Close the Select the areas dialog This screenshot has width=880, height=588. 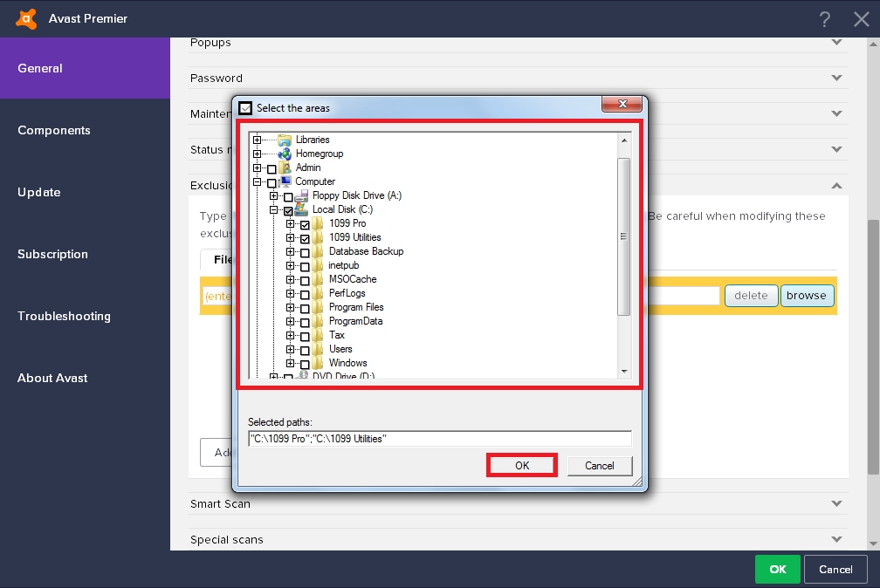[622, 104]
